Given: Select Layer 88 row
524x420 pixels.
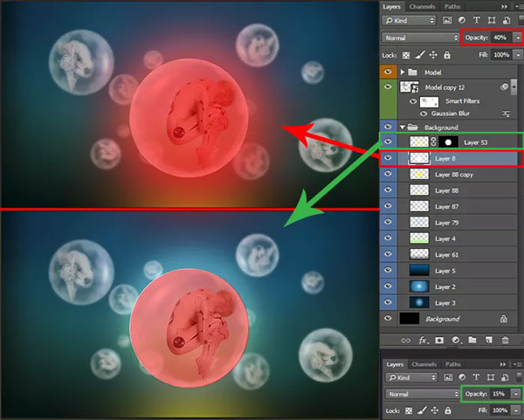Looking at the screenshot, I should [457, 190].
